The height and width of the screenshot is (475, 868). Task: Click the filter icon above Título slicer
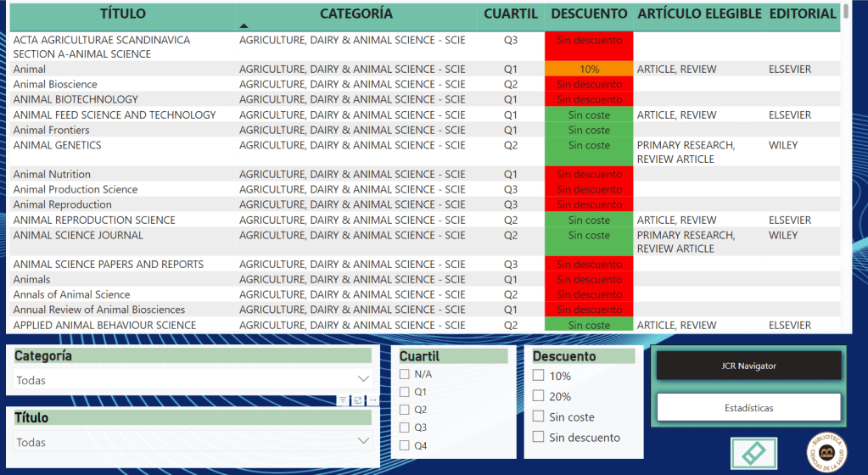(x=343, y=400)
